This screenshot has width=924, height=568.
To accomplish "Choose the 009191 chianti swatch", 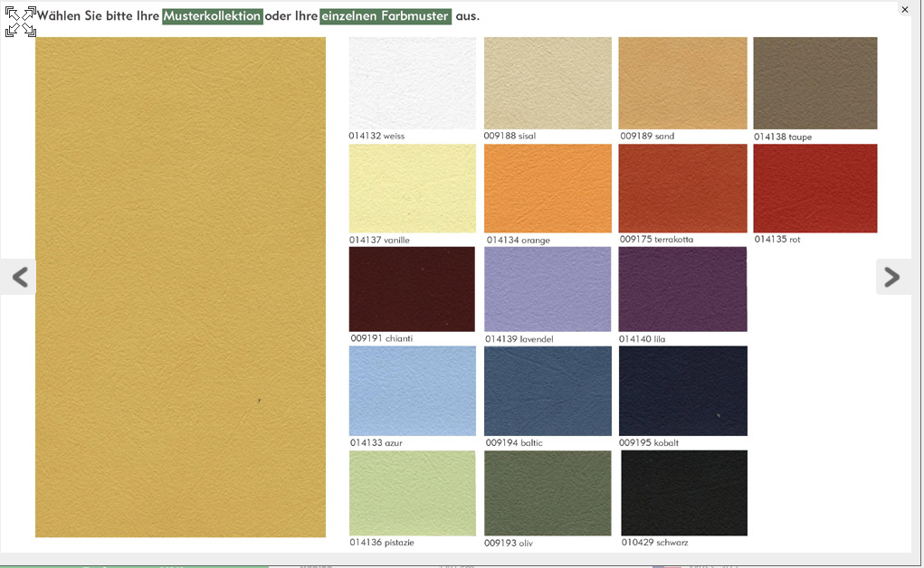I will 412,289.
